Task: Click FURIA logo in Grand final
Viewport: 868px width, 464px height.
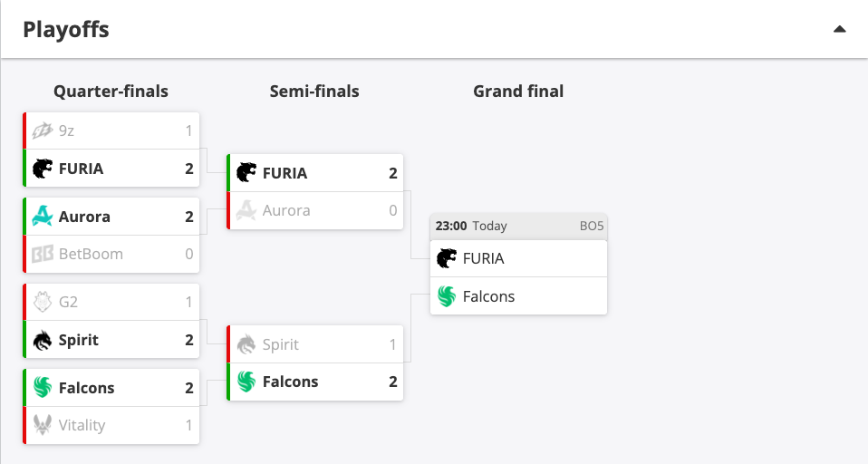Action: tap(446, 258)
